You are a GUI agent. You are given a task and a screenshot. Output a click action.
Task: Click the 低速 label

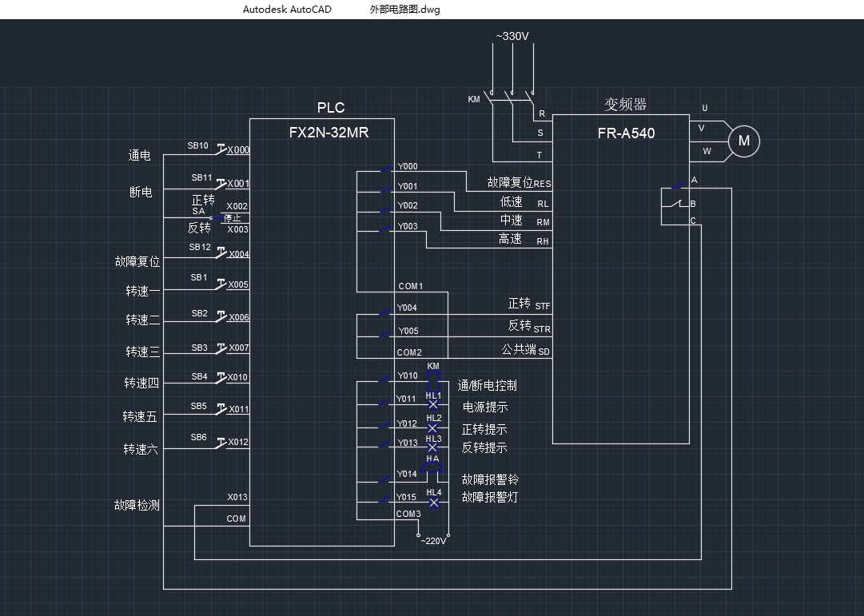pos(511,201)
